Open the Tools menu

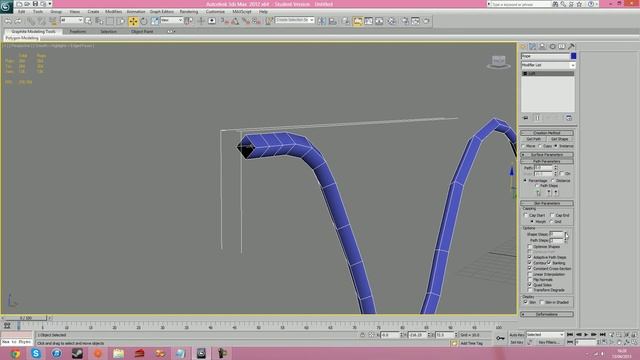(38, 12)
